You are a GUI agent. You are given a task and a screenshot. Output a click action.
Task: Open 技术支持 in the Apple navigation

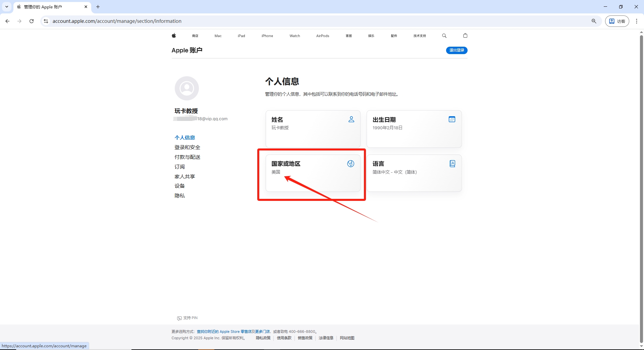(x=420, y=36)
